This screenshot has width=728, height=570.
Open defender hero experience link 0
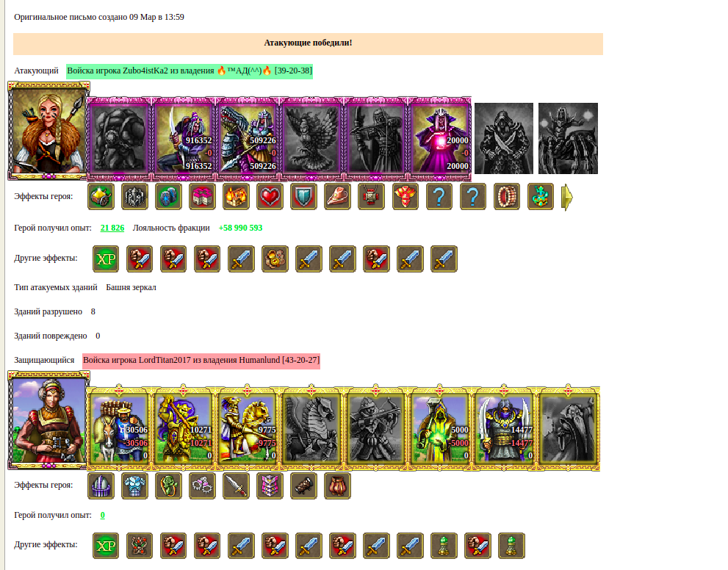click(x=103, y=515)
